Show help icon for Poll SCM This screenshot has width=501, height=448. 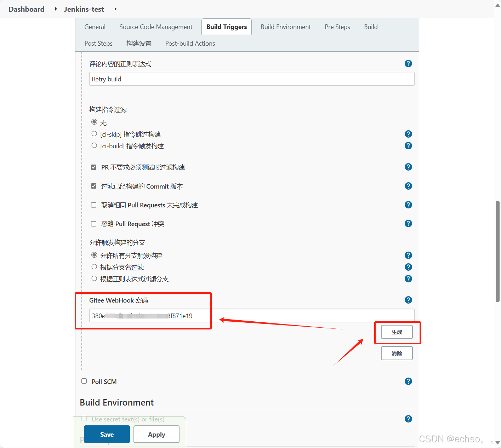408,381
